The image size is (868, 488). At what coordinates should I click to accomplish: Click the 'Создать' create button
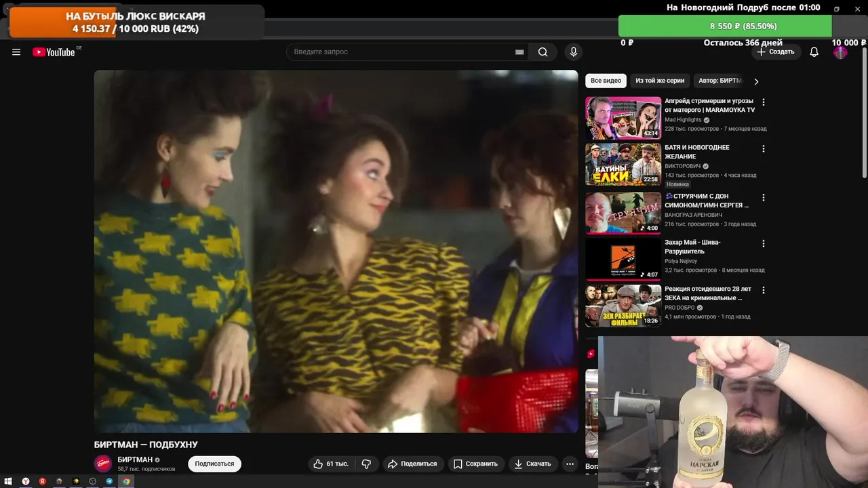tap(776, 52)
